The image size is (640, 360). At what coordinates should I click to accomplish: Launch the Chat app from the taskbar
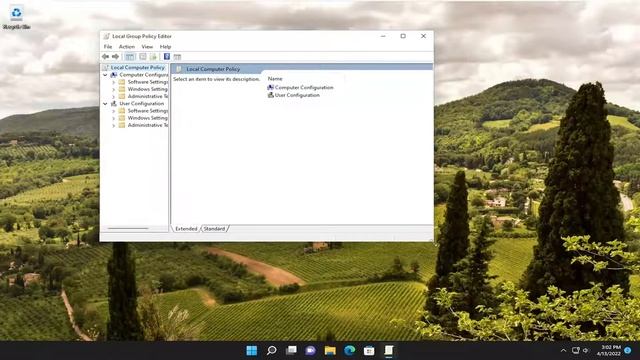[x=311, y=350]
